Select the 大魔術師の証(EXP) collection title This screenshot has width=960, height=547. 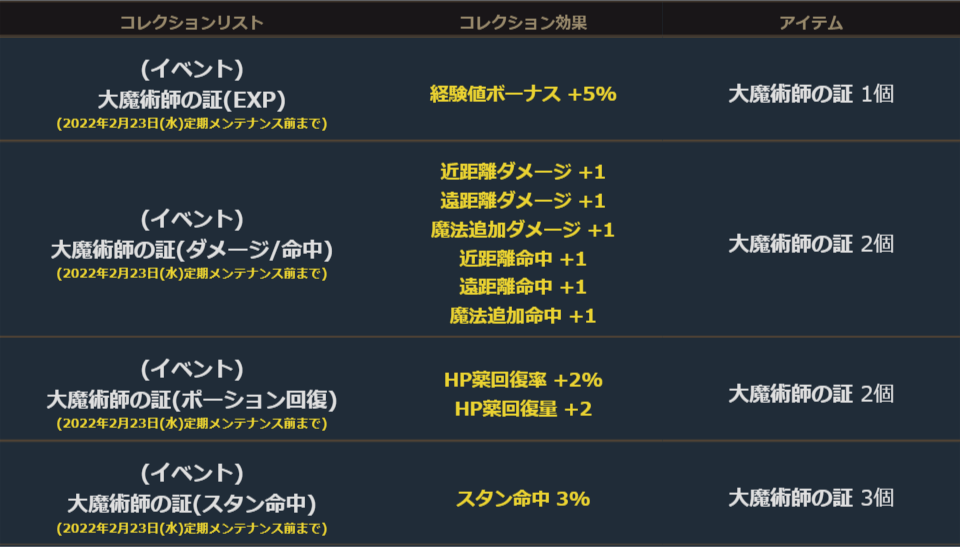tap(191, 99)
